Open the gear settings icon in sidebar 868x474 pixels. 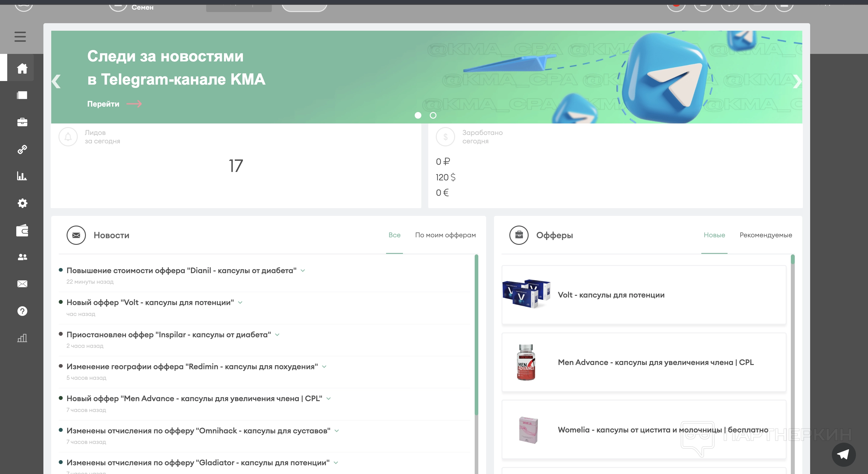(x=22, y=203)
